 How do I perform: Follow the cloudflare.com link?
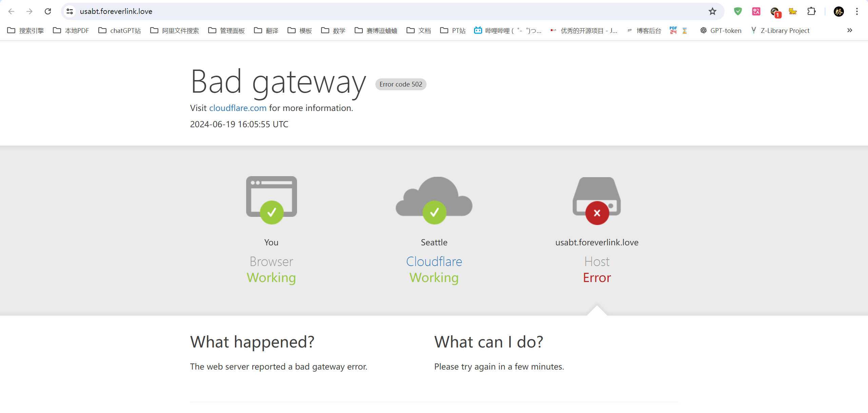[x=238, y=108]
